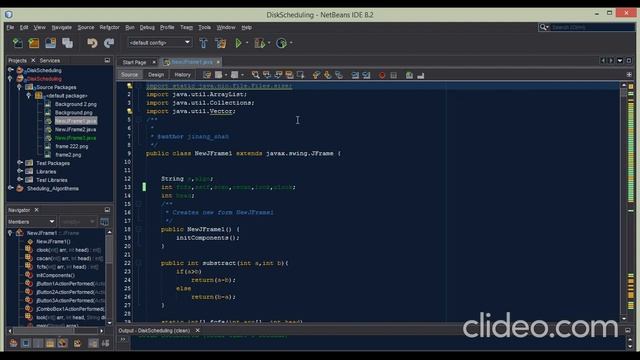The width and height of the screenshot is (640, 360).
Task: Expand the Test Packages node
Action: tap(20, 163)
